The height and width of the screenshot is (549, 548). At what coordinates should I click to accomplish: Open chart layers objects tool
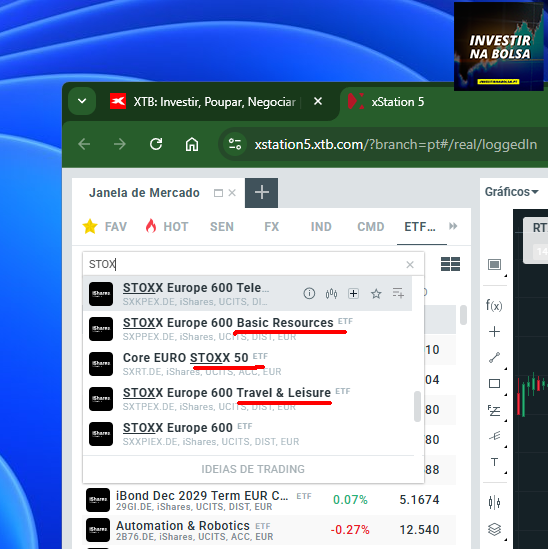tap(494, 529)
